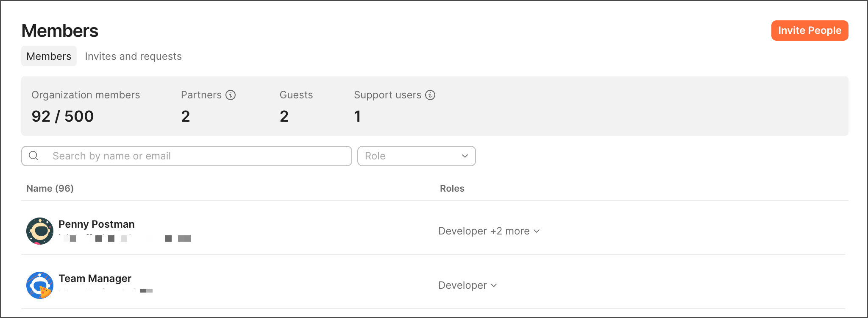Click Team Manager's blue avatar

(x=40, y=285)
